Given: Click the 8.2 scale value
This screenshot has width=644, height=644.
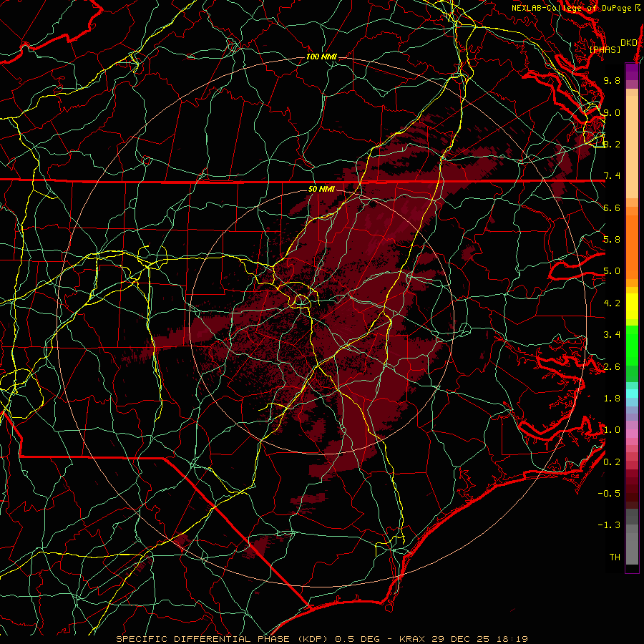Looking at the screenshot, I should (612, 144).
